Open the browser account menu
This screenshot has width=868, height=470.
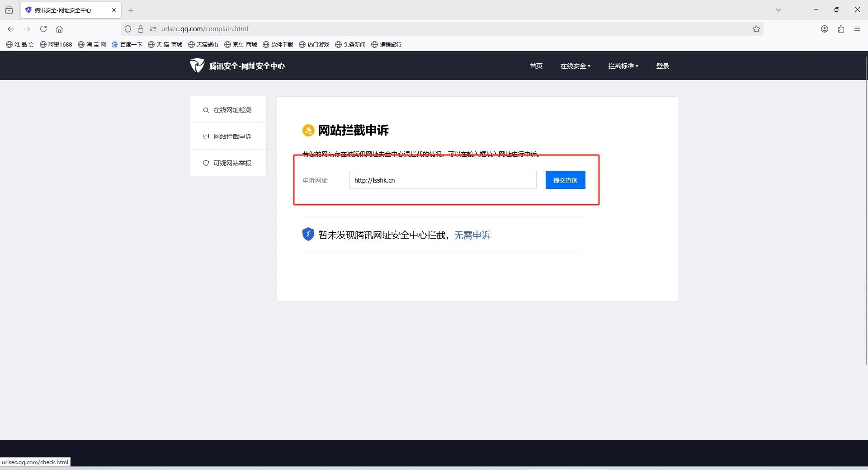[825, 29]
